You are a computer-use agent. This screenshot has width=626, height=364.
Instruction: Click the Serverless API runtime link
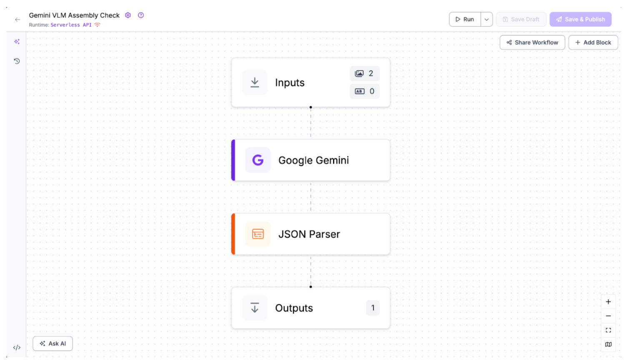click(x=71, y=25)
